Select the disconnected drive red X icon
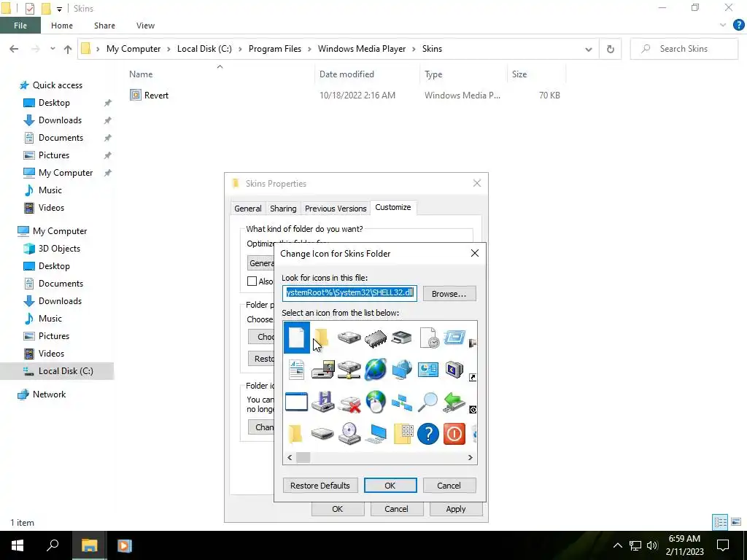Viewport: 747px width, 560px height. [349, 402]
